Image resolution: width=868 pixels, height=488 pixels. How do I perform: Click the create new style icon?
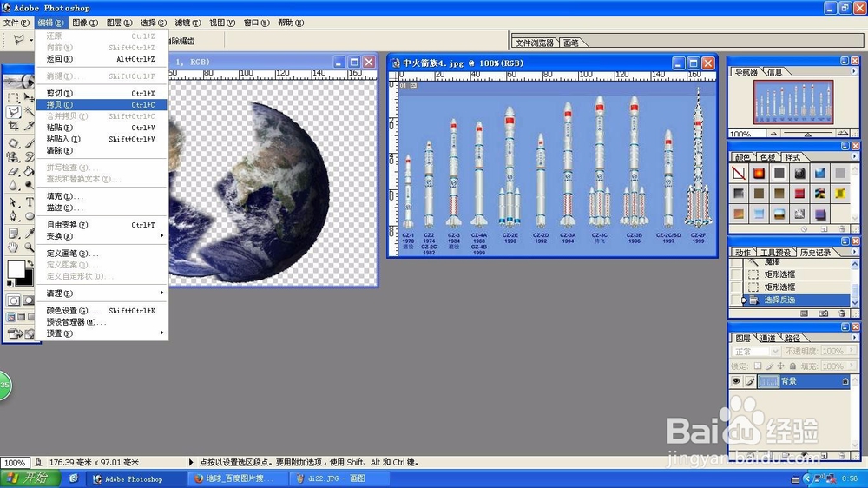point(824,228)
